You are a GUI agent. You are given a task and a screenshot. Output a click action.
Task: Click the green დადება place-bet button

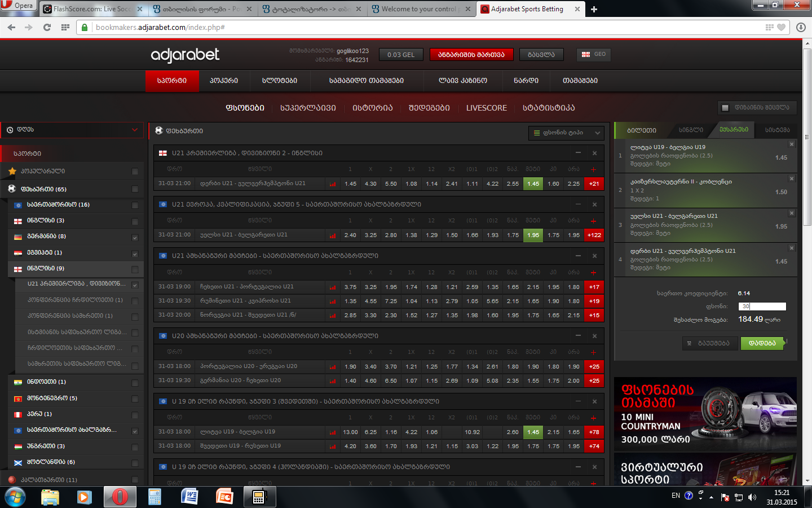pos(762,343)
